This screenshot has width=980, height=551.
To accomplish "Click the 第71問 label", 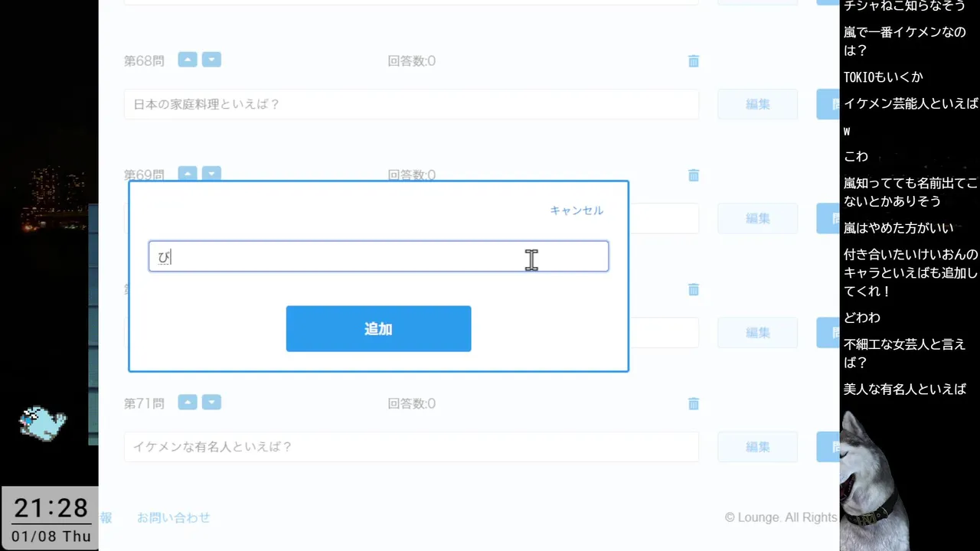I will [x=144, y=403].
